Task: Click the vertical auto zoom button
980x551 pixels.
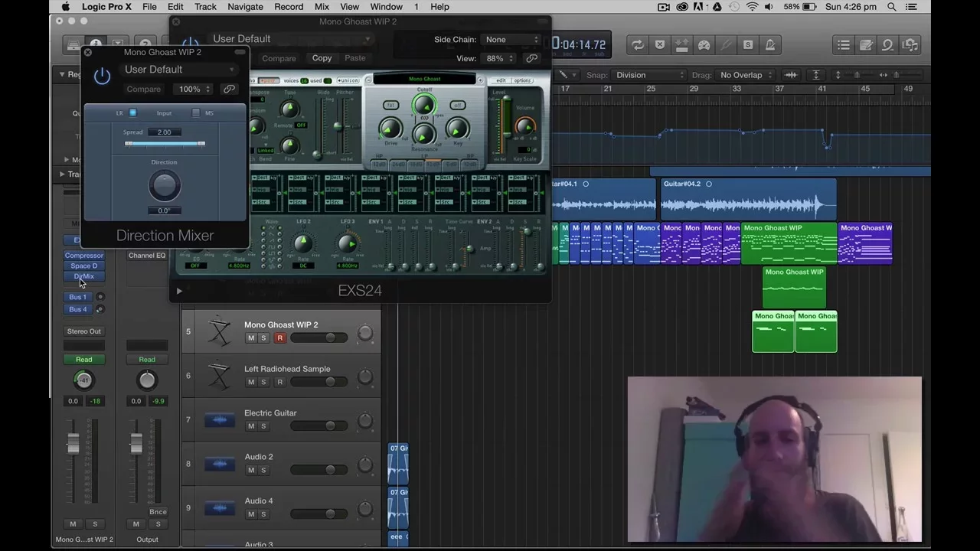Action: tap(816, 75)
